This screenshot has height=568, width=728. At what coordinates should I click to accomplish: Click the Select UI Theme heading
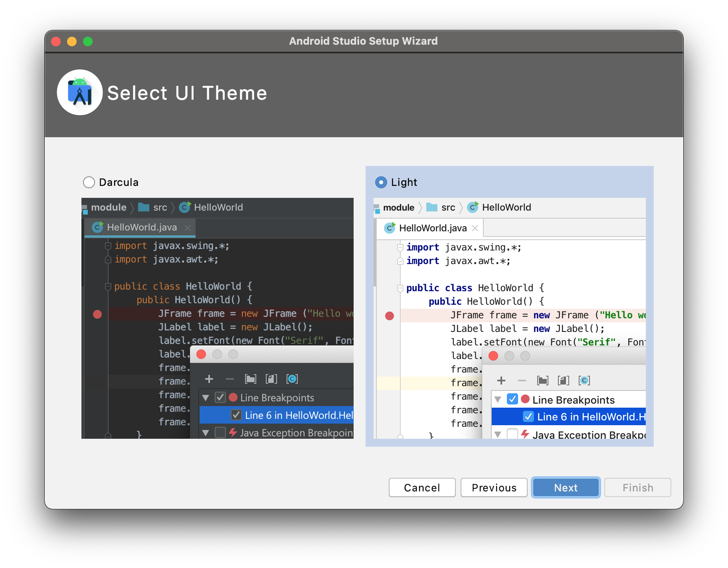(x=187, y=93)
